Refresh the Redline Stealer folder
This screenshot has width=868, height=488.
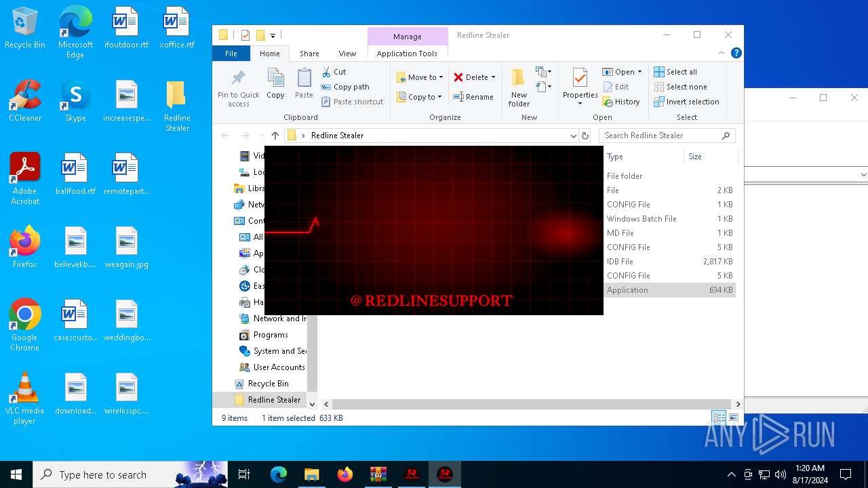pyautogui.click(x=585, y=136)
